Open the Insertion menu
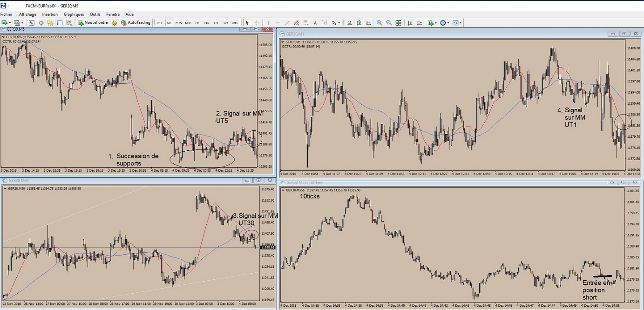 pos(50,14)
